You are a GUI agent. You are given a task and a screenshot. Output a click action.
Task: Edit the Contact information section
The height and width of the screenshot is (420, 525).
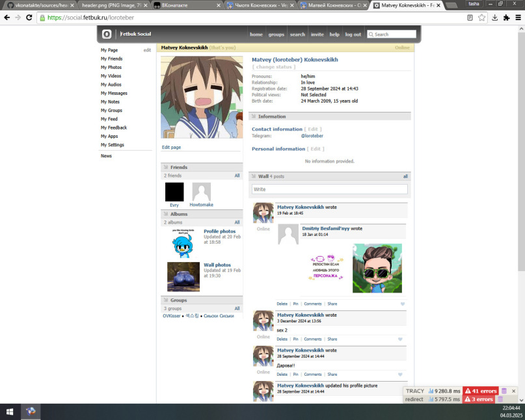[313, 129]
